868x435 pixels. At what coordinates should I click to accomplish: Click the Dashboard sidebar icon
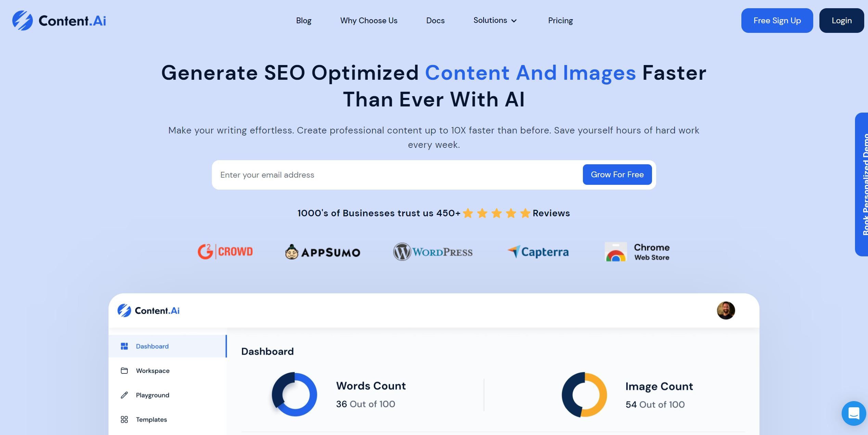pyautogui.click(x=124, y=346)
